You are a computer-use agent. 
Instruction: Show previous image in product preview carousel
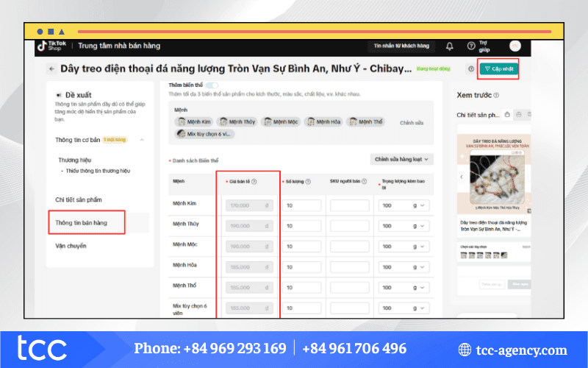[462, 177]
